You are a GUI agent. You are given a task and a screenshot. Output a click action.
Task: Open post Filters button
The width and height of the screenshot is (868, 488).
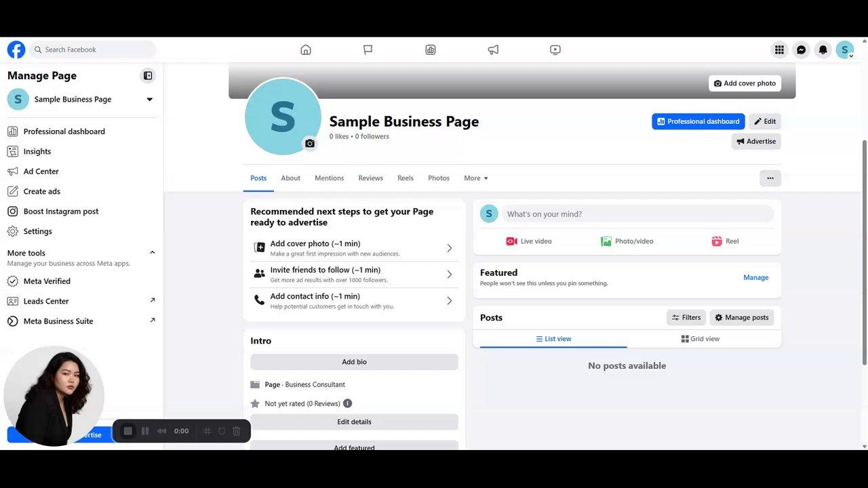686,317
